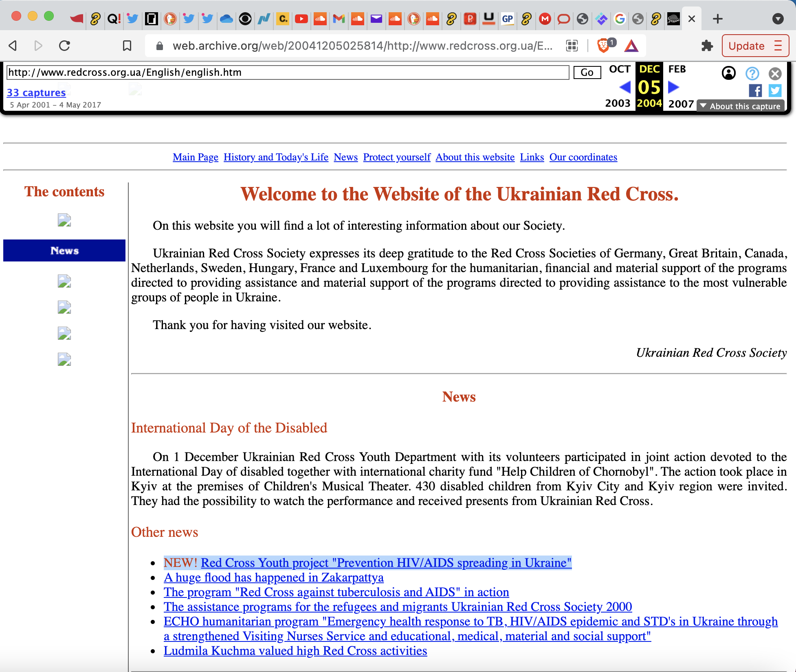Expand the tab search dropdown arrow
The width and height of the screenshot is (796, 672).
point(778,19)
